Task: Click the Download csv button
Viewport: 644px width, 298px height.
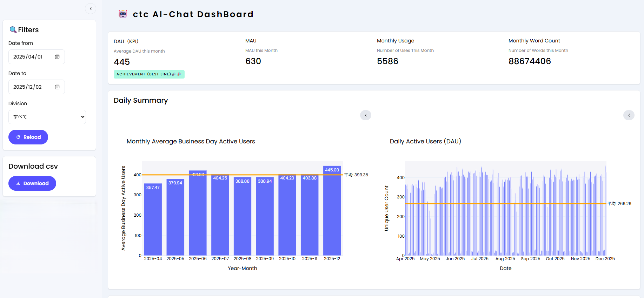Action: pos(32,183)
